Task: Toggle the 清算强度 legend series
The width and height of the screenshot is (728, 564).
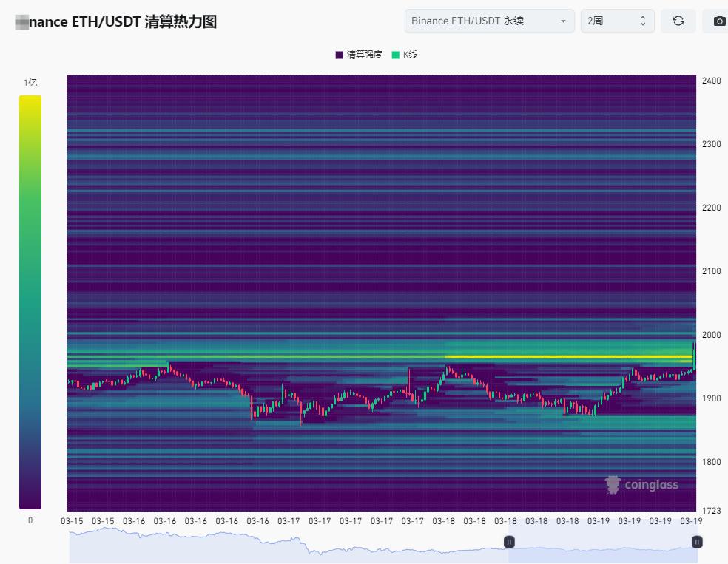Action: (359, 55)
